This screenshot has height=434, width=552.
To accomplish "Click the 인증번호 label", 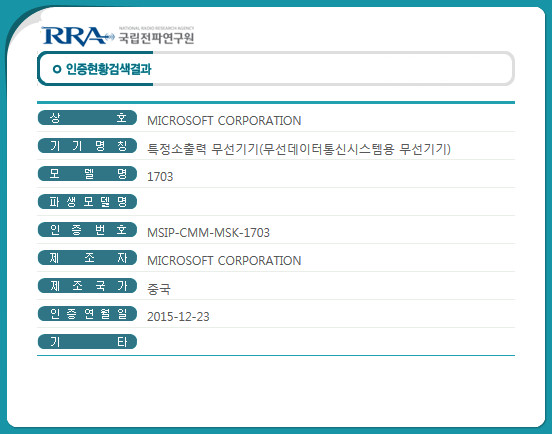I will pyautogui.click(x=87, y=229).
